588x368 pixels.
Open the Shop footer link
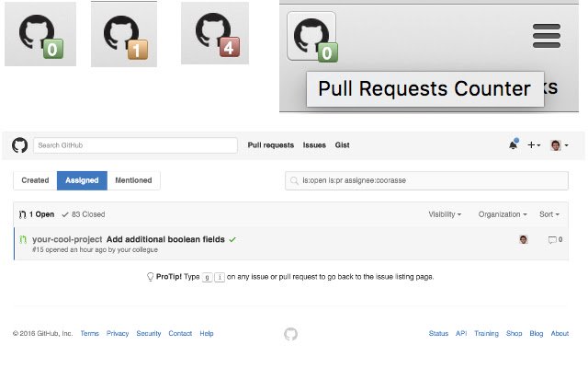pyautogui.click(x=514, y=333)
